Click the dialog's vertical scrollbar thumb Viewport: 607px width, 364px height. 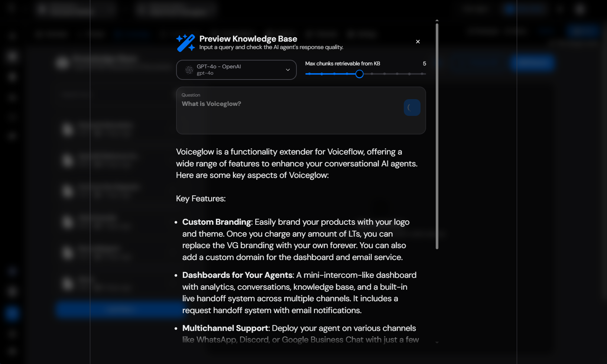pos(437,136)
